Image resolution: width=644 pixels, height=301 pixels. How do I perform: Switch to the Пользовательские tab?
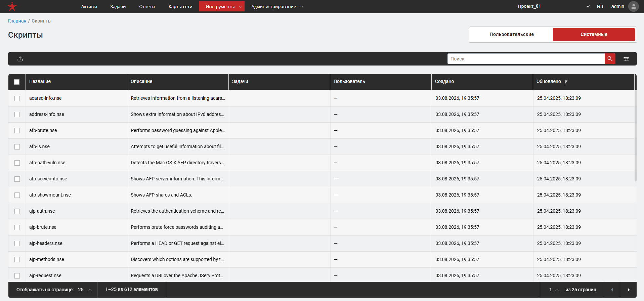click(x=511, y=34)
